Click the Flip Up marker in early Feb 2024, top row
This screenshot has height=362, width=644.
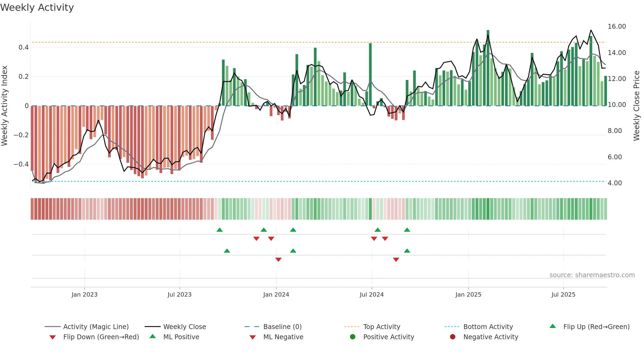point(293,230)
